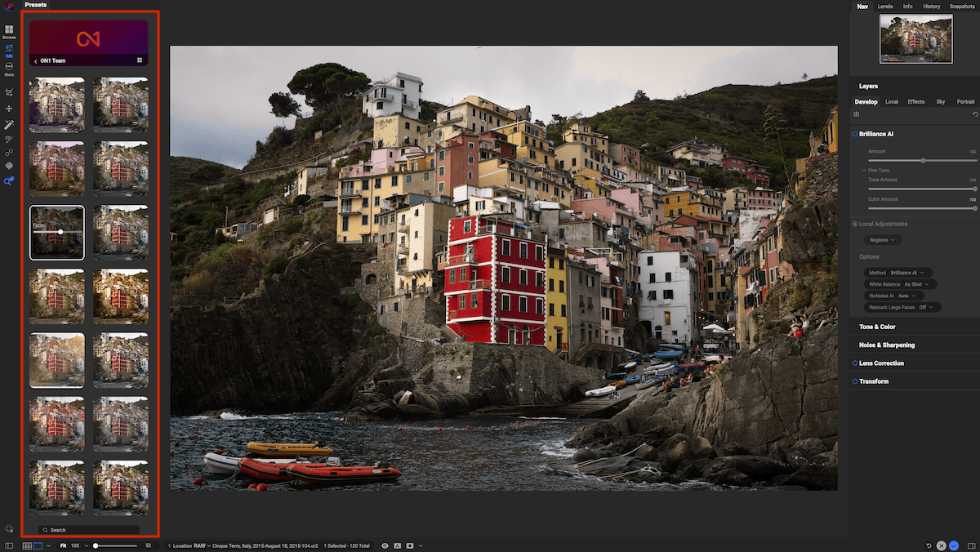Switch to the Browse module
Image resolution: width=980 pixels, height=552 pixels.
[9, 33]
